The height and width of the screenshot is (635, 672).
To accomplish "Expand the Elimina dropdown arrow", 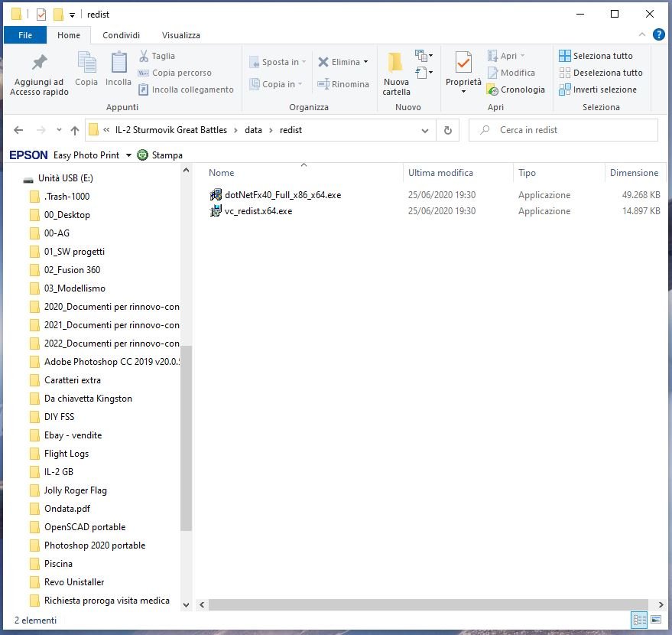I will tap(365, 62).
